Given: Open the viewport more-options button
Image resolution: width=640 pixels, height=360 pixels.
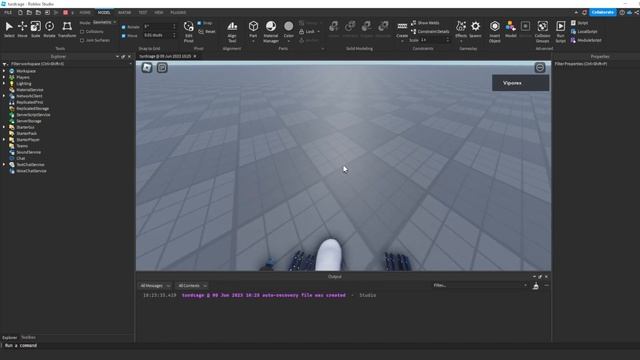Looking at the screenshot, I should [x=540, y=67].
